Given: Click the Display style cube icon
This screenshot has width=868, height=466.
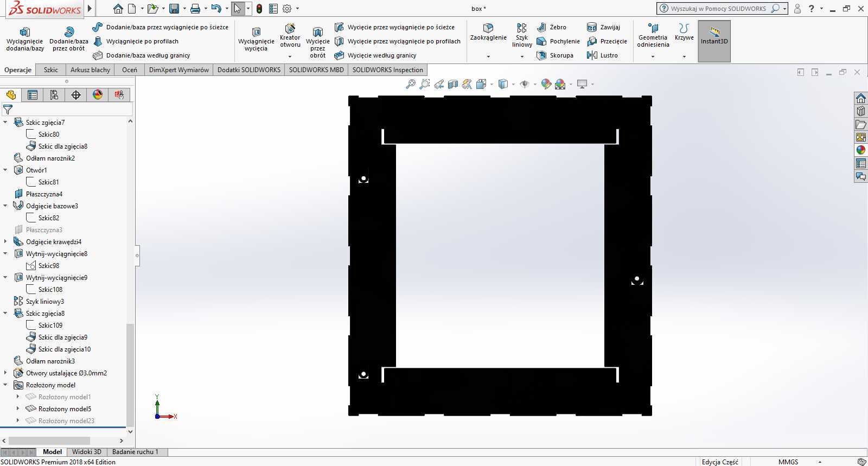Looking at the screenshot, I should click(503, 84).
